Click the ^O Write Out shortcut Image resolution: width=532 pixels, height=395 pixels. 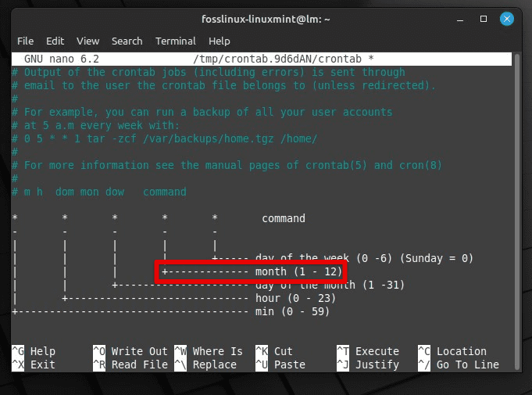[x=130, y=351]
